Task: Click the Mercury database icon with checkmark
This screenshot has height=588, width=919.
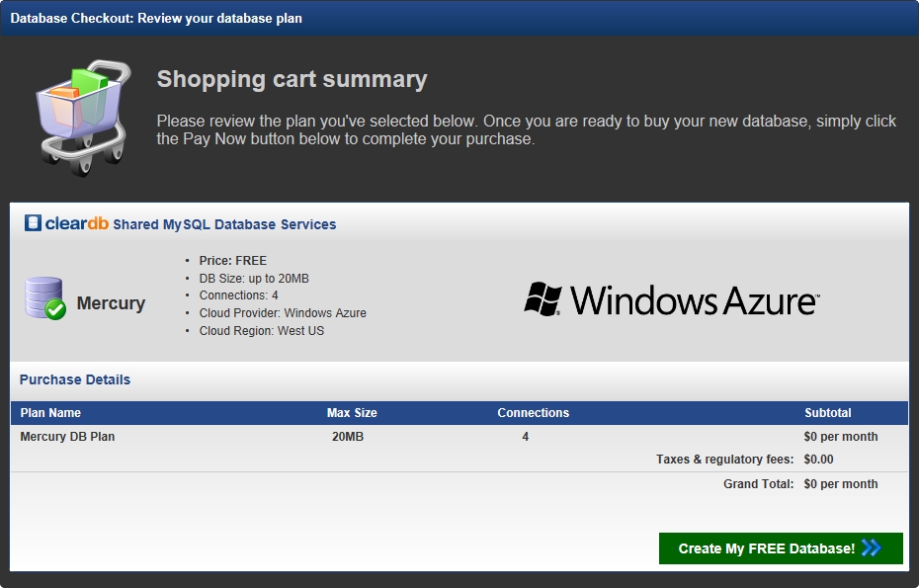Action: pos(45,298)
